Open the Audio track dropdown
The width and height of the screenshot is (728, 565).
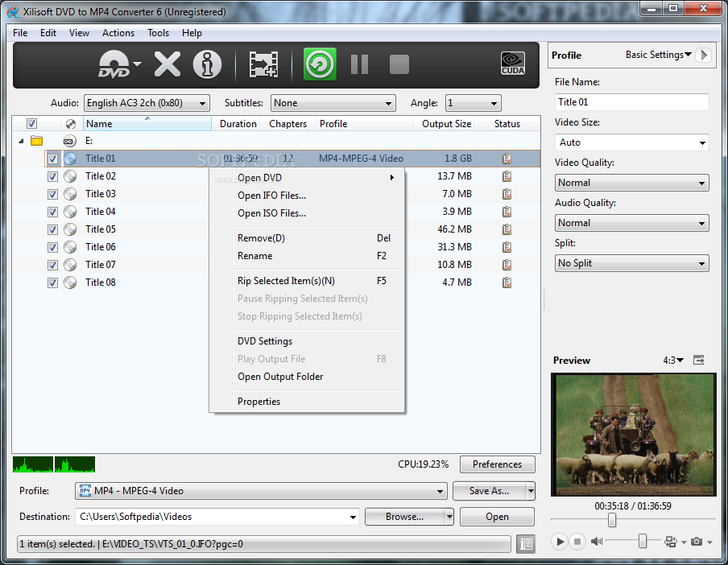pyautogui.click(x=147, y=103)
